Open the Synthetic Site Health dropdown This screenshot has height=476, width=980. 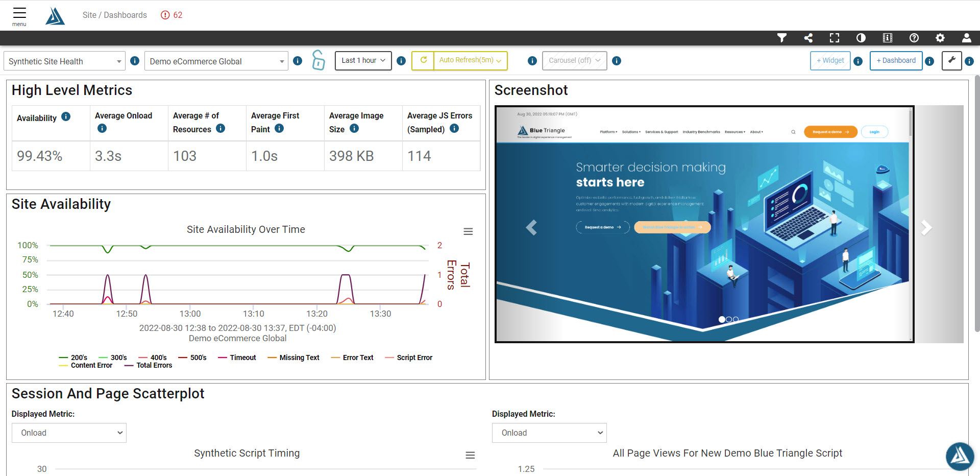tap(64, 61)
